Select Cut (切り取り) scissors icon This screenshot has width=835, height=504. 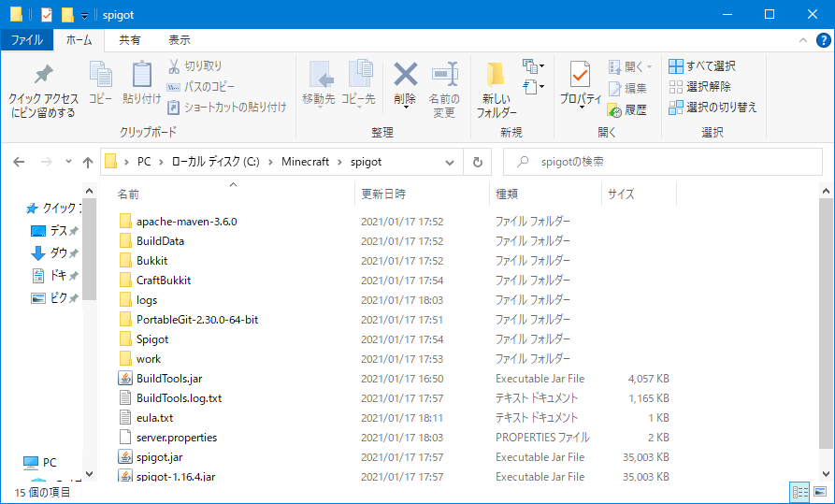pyautogui.click(x=174, y=66)
